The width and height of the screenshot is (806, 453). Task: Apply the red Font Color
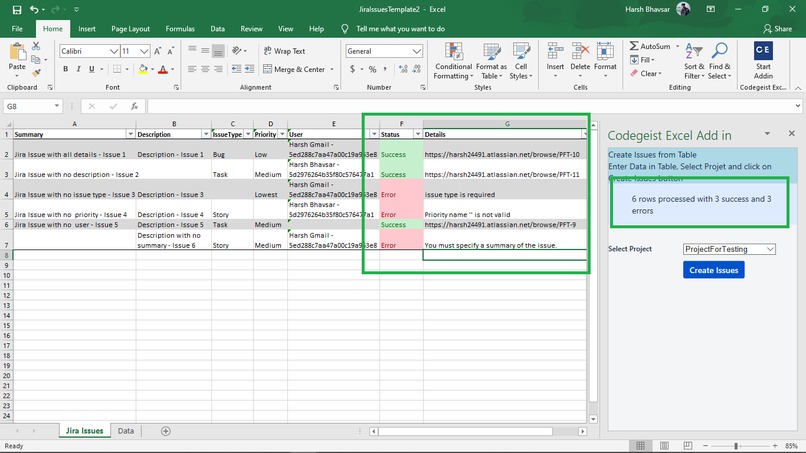pos(163,69)
